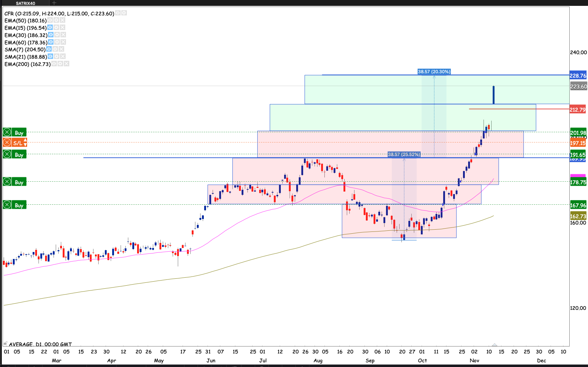588x367 pixels.
Task: Click the S/L order up-down arrows
Action: (x=25, y=142)
